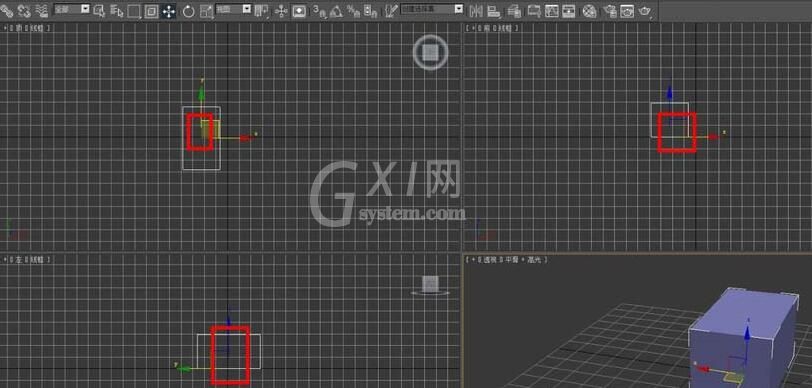The height and width of the screenshot is (388, 812).
Task: Toggle 3D Snaps on the toolbar
Action: click(320, 11)
